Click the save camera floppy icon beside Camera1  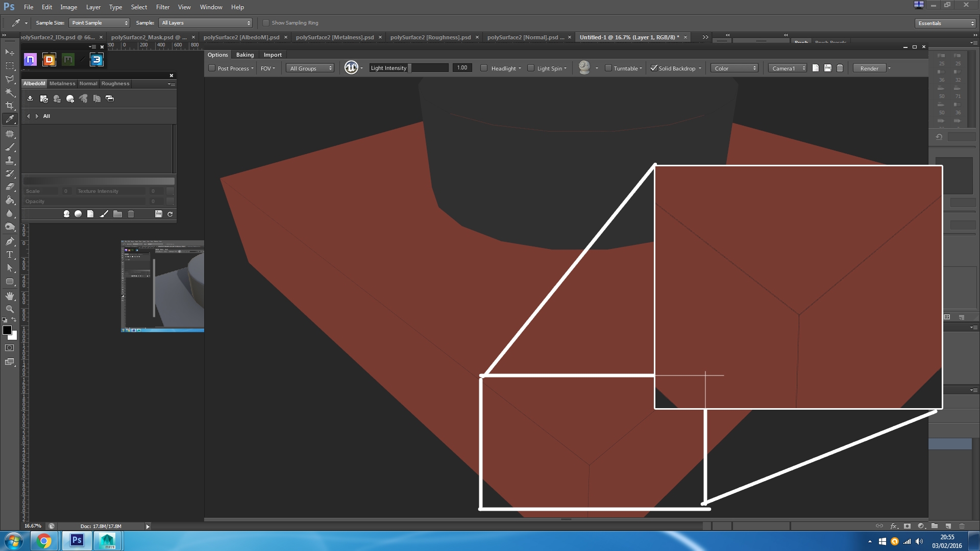[827, 68]
